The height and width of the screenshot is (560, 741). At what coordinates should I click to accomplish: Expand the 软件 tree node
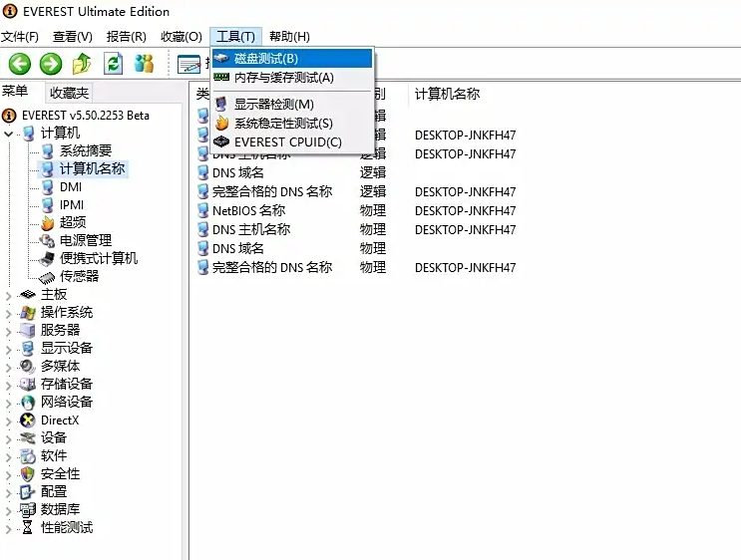point(8,457)
